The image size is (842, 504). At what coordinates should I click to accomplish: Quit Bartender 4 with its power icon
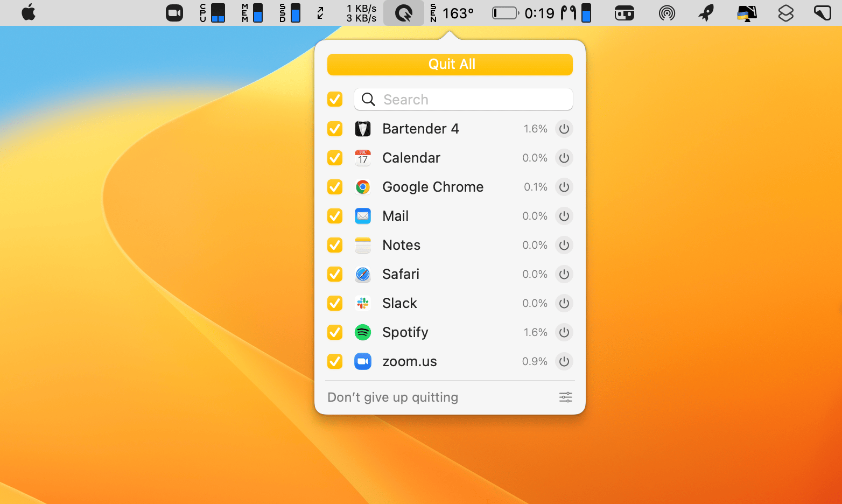[564, 129]
